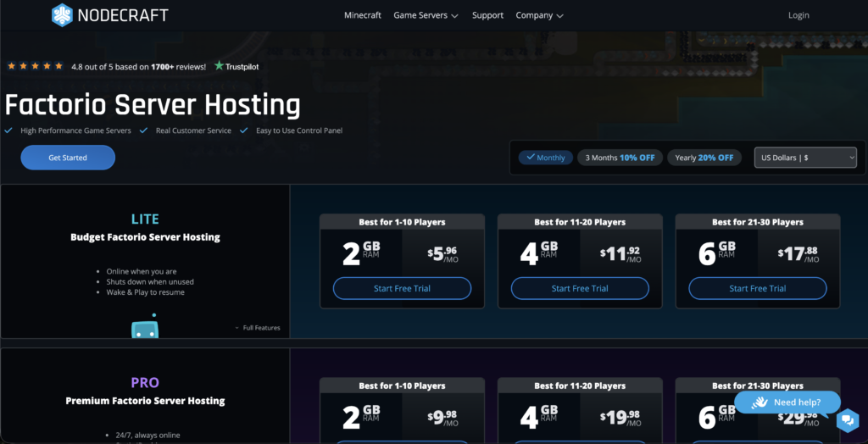Select Monthly billing option
The image size is (868, 444).
[x=546, y=158]
